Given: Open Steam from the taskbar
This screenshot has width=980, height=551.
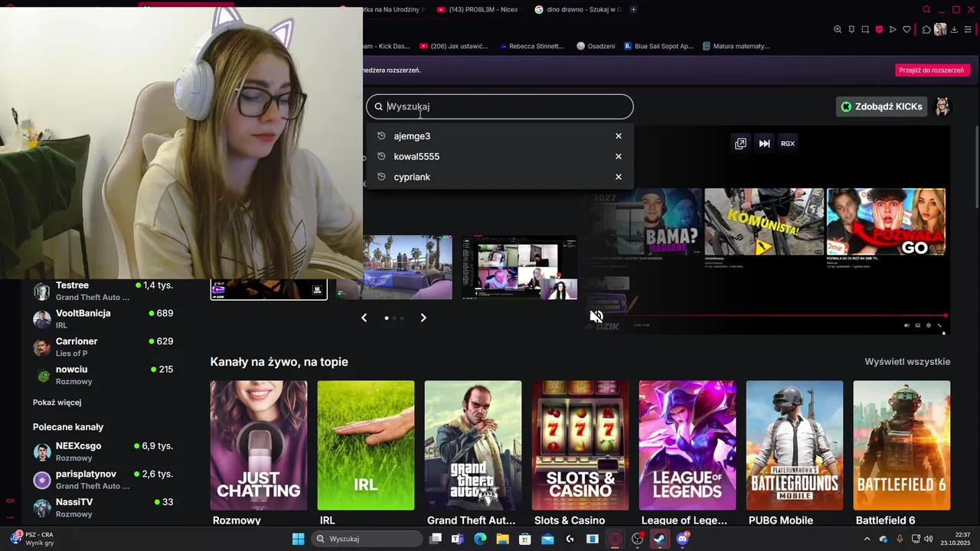Looking at the screenshot, I should (x=659, y=539).
